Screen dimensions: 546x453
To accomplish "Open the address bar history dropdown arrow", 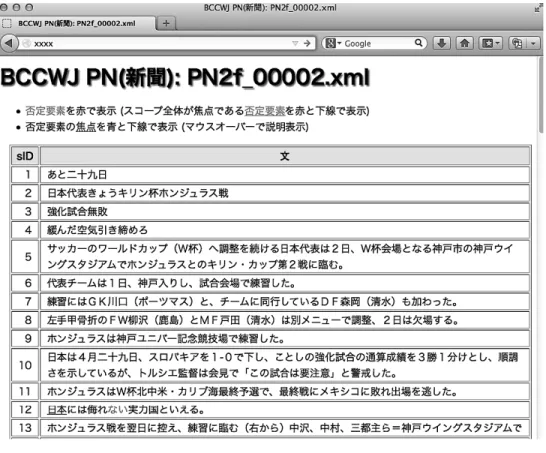I will (295, 44).
